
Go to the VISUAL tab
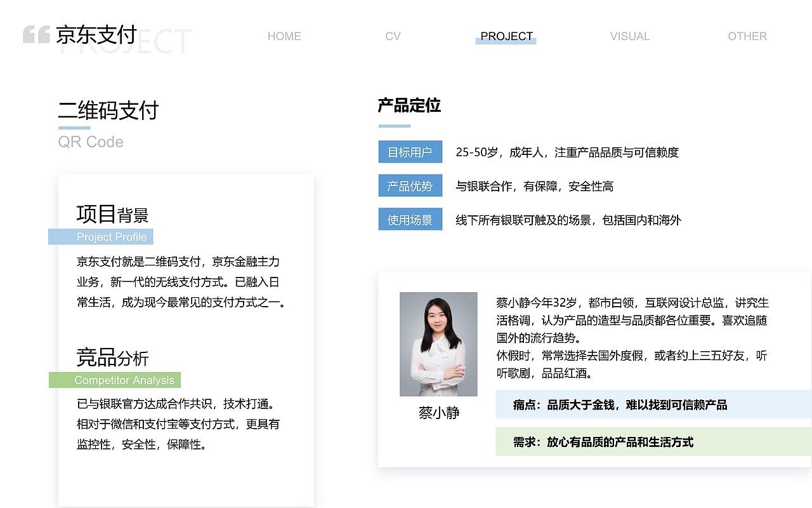(x=630, y=36)
